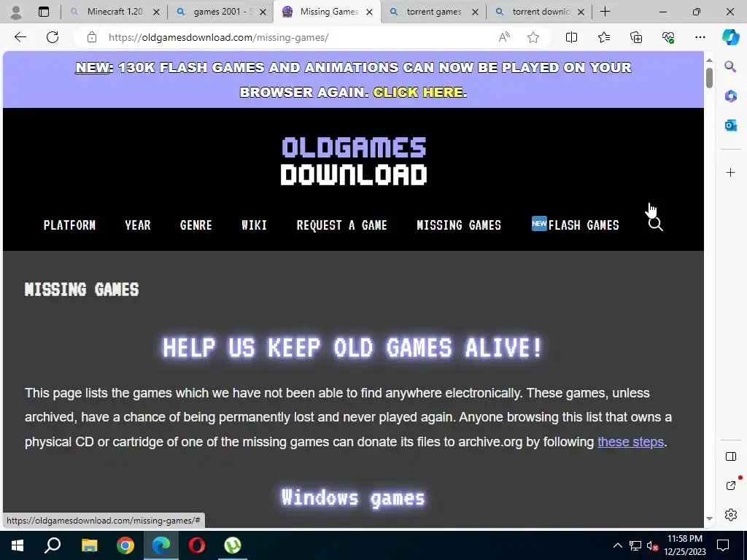Viewport: 747px width, 560px height.
Task: Open the Windows Start menu
Action: coord(18,545)
